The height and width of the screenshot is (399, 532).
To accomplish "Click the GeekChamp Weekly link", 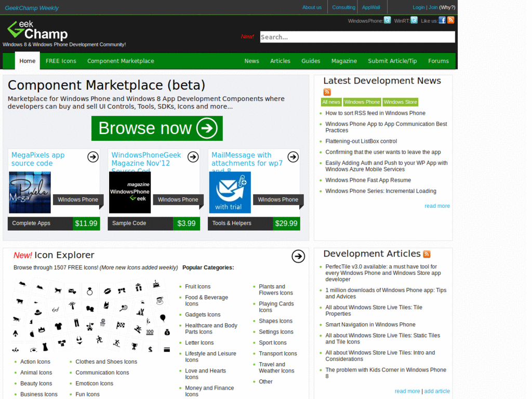I will pyautogui.click(x=32, y=8).
